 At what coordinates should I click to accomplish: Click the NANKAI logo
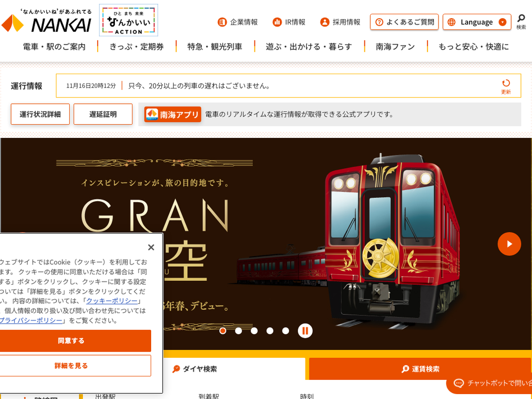(47, 20)
